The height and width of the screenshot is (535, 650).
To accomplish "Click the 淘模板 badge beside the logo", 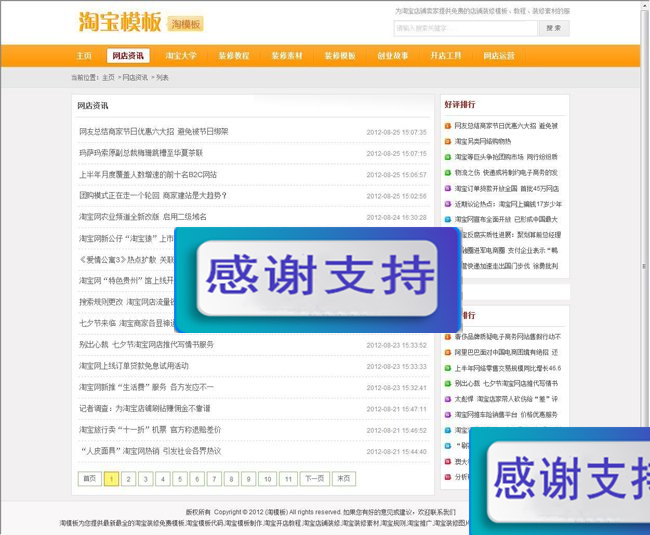I will 186,24.
